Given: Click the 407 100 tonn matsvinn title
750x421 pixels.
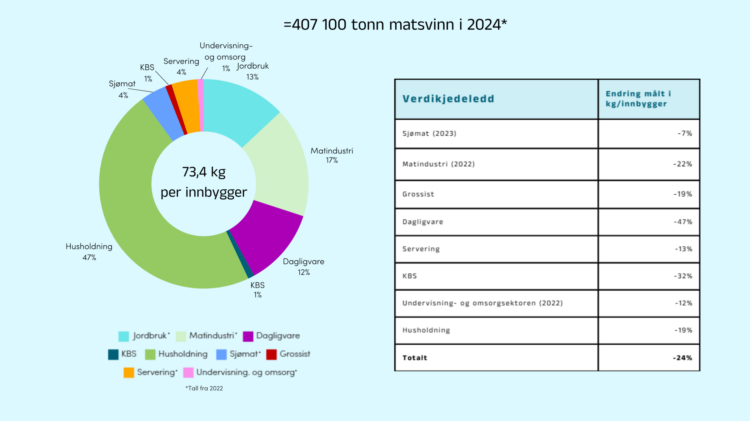Looking at the screenshot, I should 375,22.
